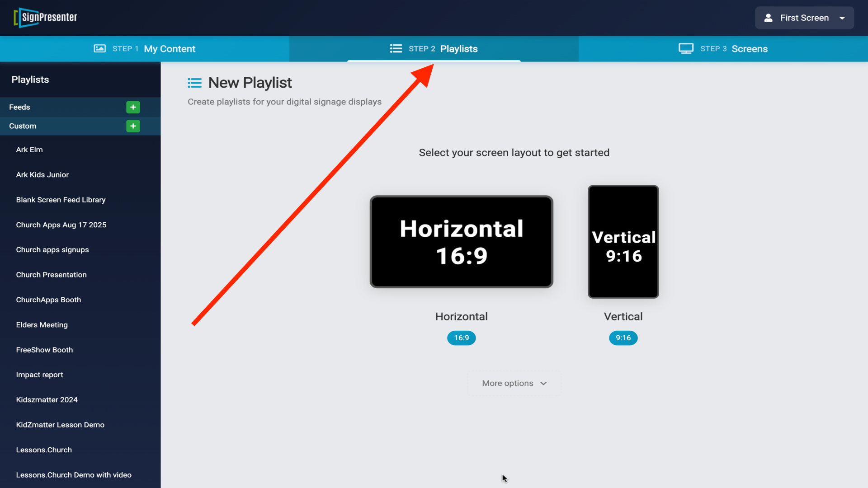The image size is (868, 488).
Task: Click the More options chevron arrow
Action: (543, 384)
